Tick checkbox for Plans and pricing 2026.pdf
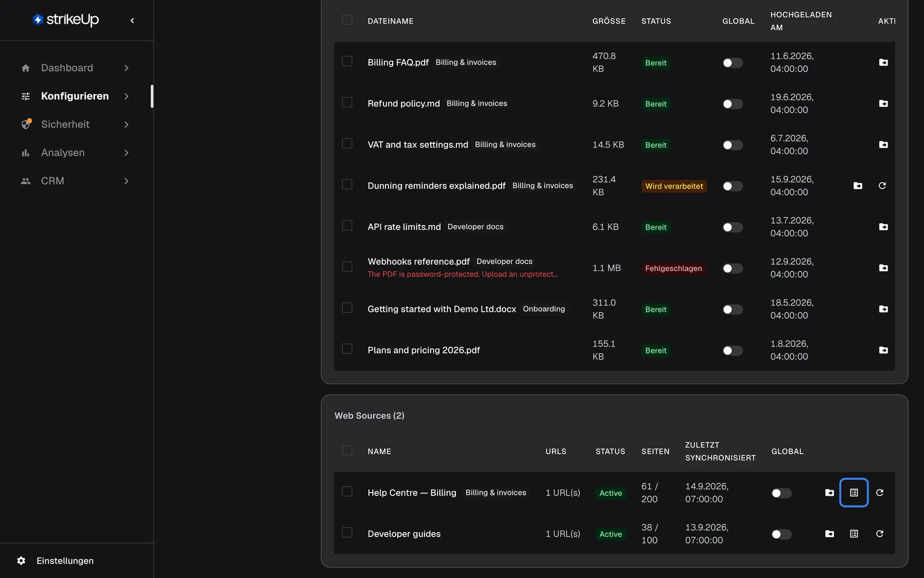Screen dimensions: 924x578 [347, 349]
